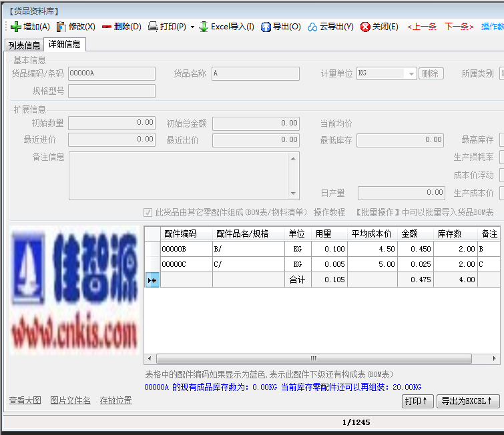Open the View Large Image (查看大图) link

tap(25, 400)
